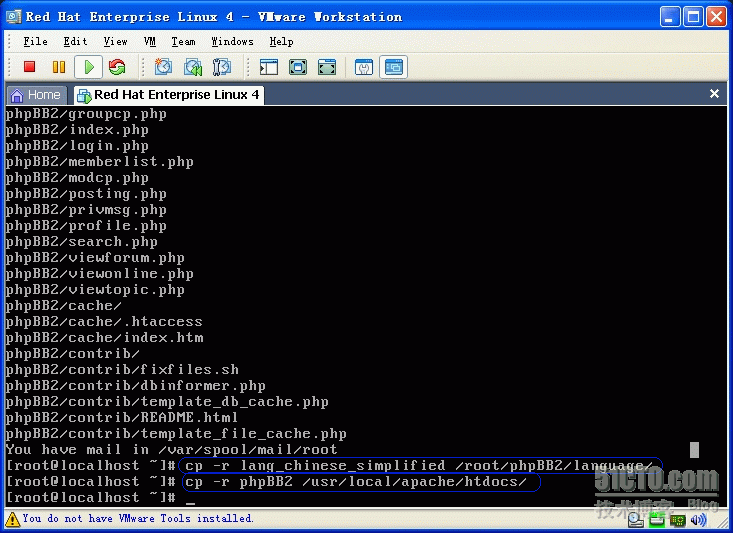This screenshot has height=533, width=733.
Task: Reset the virtual machine using circular arrows icon
Action: tap(117, 67)
